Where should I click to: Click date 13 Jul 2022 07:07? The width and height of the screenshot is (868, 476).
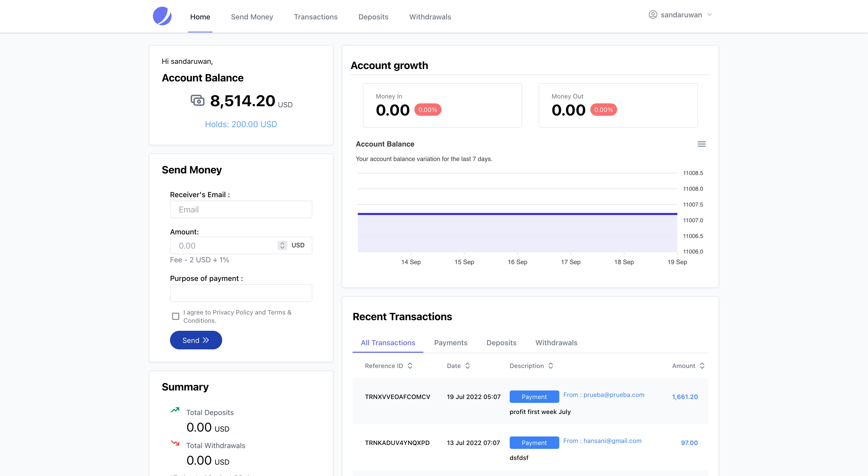[x=473, y=443]
